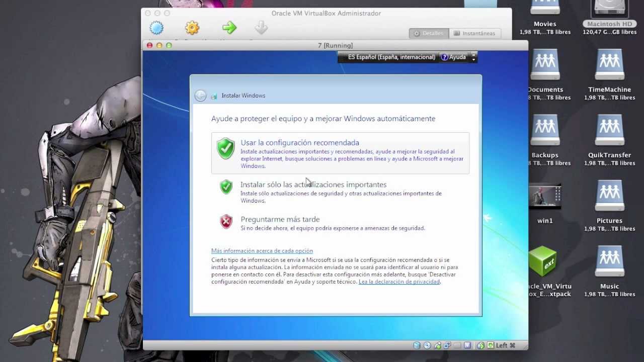Image resolution: width=644 pixels, height=362 pixels.
Task: Click the Instalar Windows title text
Action: [244, 96]
